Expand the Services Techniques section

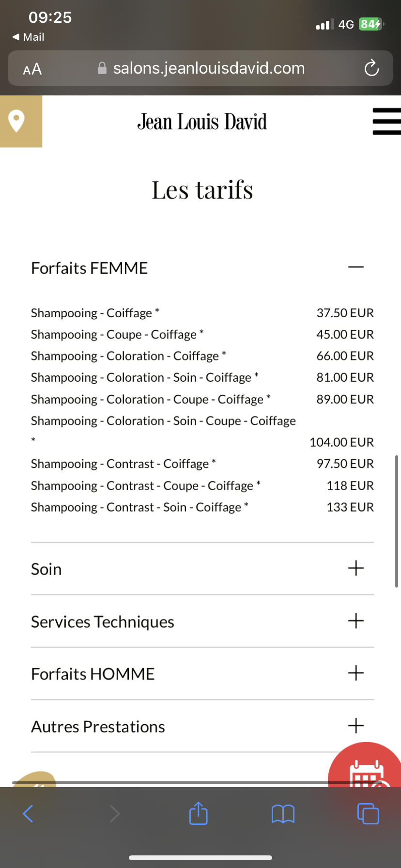pos(356,620)
